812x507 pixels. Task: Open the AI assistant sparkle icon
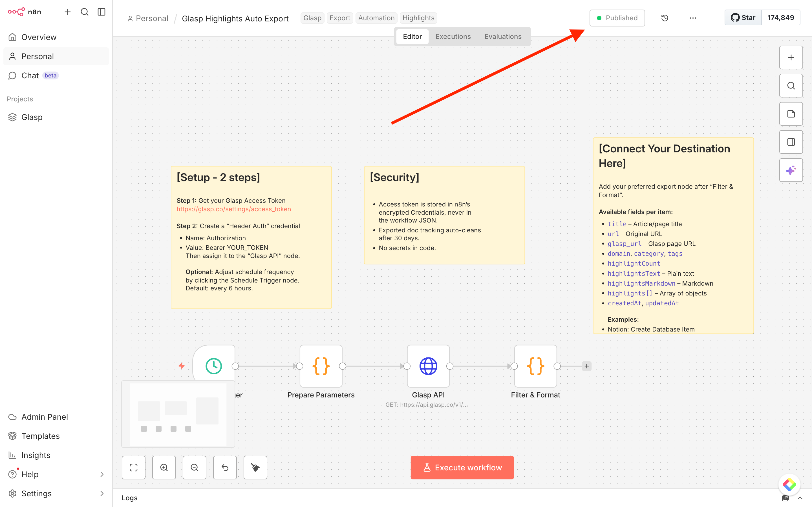(791, 170)
